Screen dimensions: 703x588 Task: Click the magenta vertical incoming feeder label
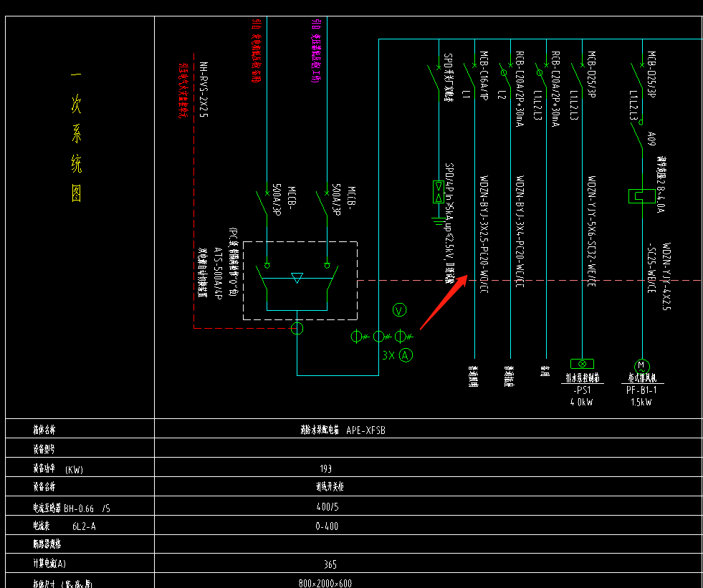[315, 51]
